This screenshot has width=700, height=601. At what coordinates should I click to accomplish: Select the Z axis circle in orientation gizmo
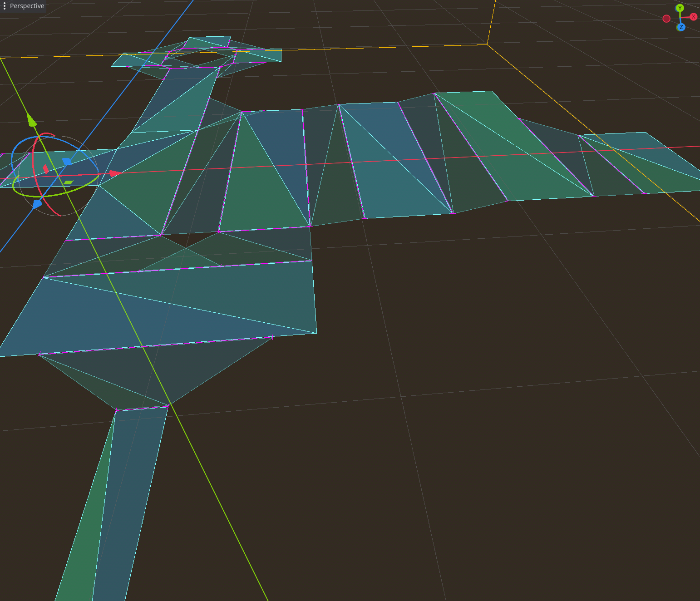click(681, 27)
